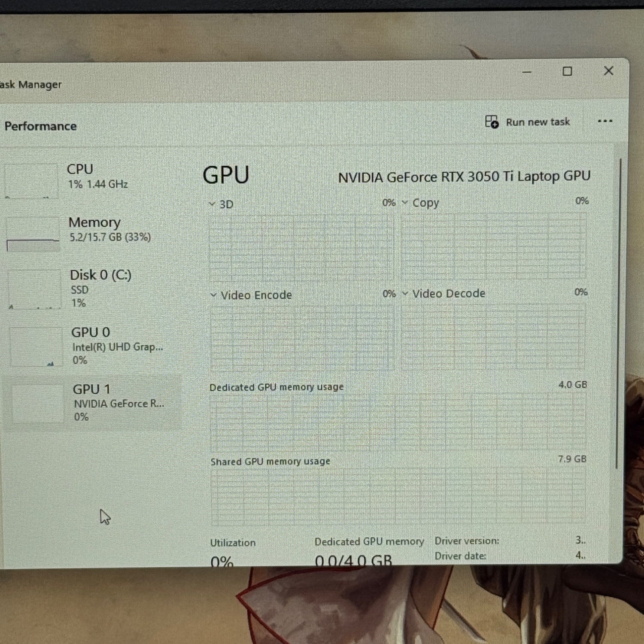This screenshot has width=644, height=644.
Task: Click the Run new task icon
Action: pos(492,122)
